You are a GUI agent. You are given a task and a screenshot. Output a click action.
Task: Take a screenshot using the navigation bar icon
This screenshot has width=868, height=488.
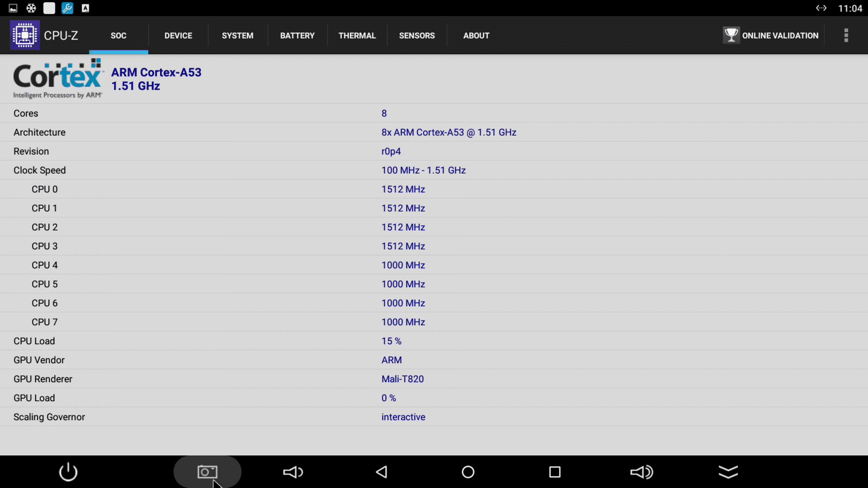(x=207, y=471)
